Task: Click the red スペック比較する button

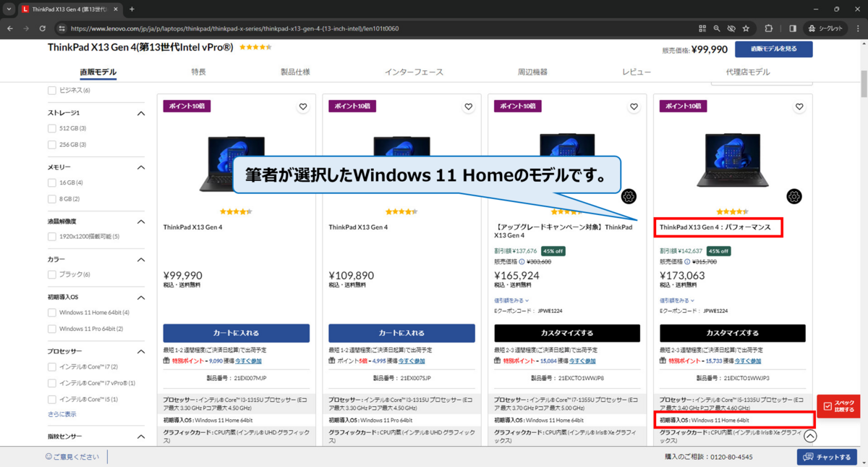Action: tap(838, 406)
